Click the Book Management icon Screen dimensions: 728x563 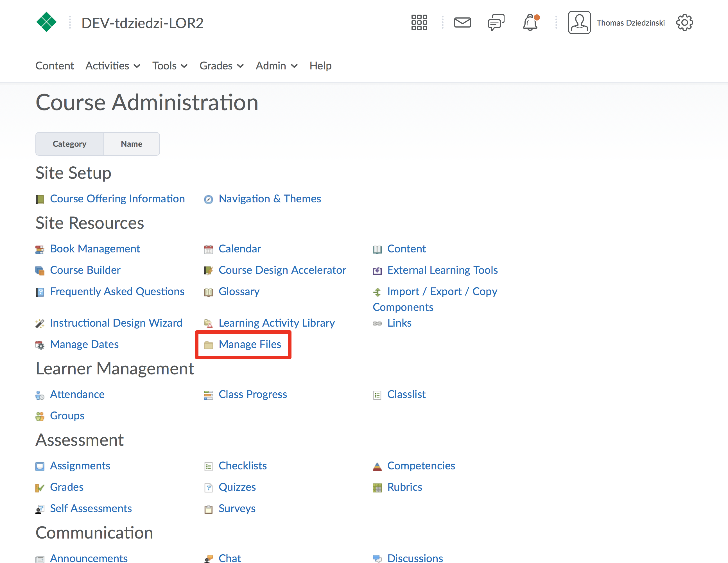pos(40,249)
